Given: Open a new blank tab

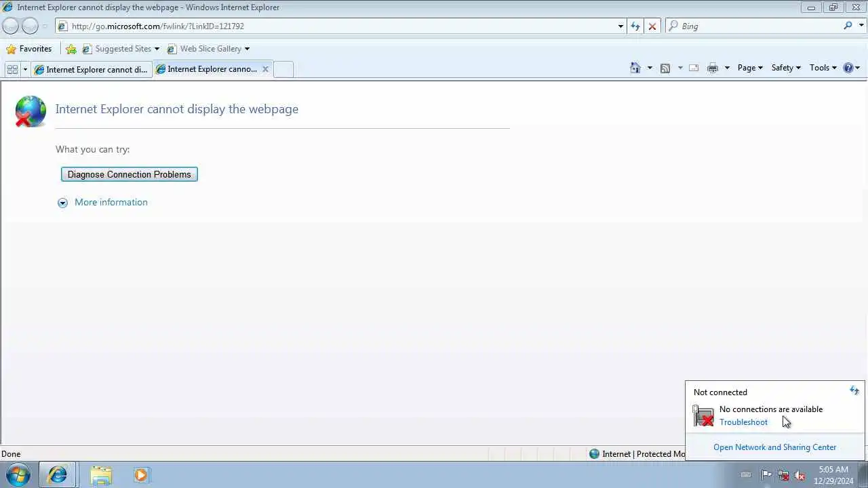Looking at the screenshot, I should pos(283,69).
